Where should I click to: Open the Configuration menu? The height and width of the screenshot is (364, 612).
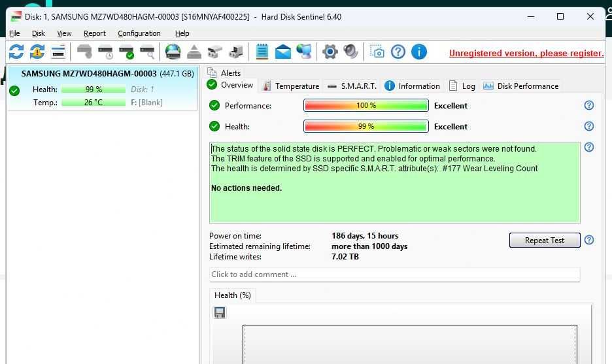[139, 33]
